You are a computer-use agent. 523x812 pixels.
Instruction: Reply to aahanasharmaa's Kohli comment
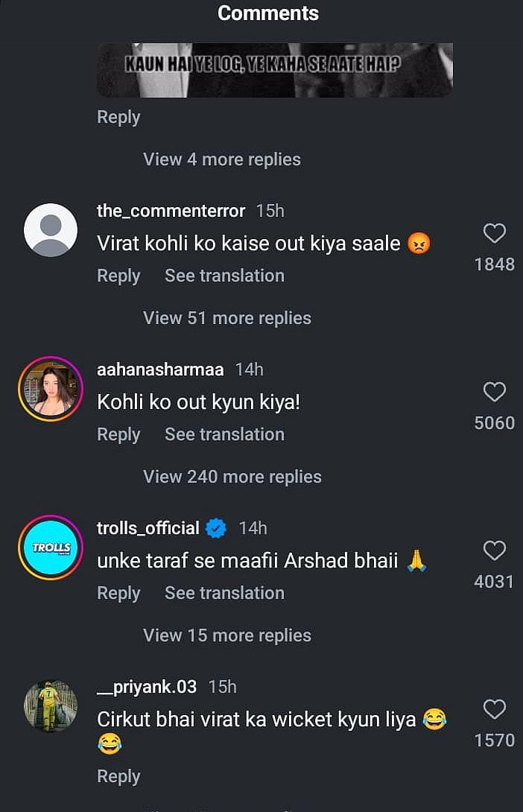click(118, 434)
